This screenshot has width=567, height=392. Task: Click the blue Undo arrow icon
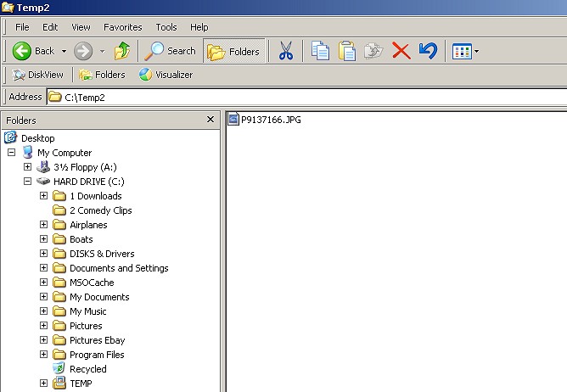pos(429,51)
